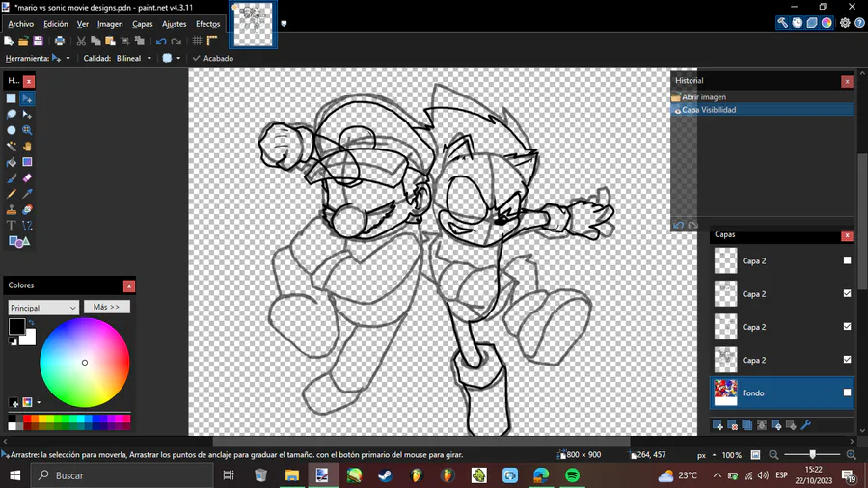Select the Rectangle Select tool
This screenshot has width=868, height=488.
point(11,98)
